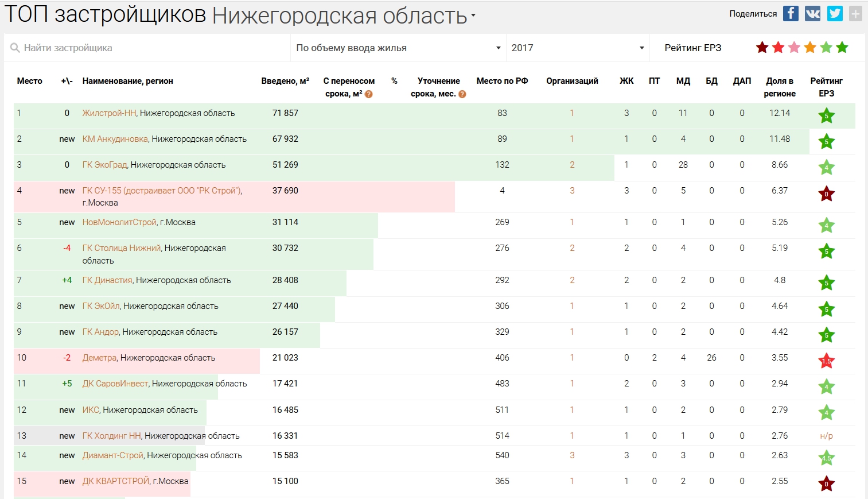Share the page on Facebook
Screen dimensions: 868x499
point(791,13)
